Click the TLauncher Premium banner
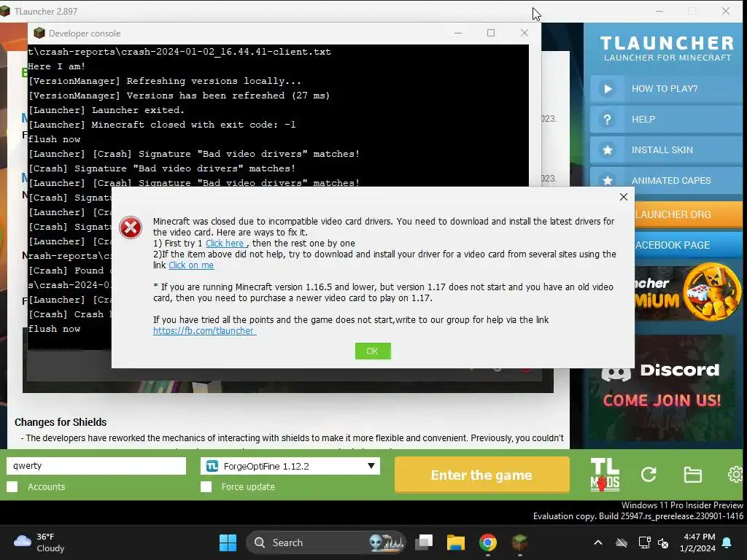The height and width of the screenshot is (560, 747). point(689,291)
